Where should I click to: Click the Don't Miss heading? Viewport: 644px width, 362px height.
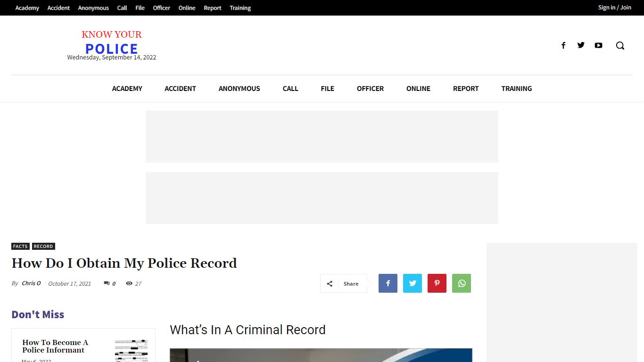point(38,314)
